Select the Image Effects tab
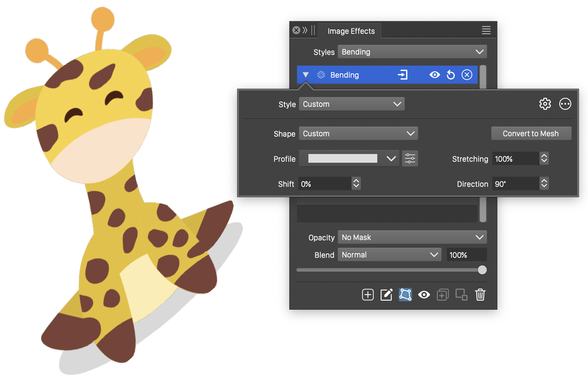This screenshot has width=588, height=381. (351, 31)
